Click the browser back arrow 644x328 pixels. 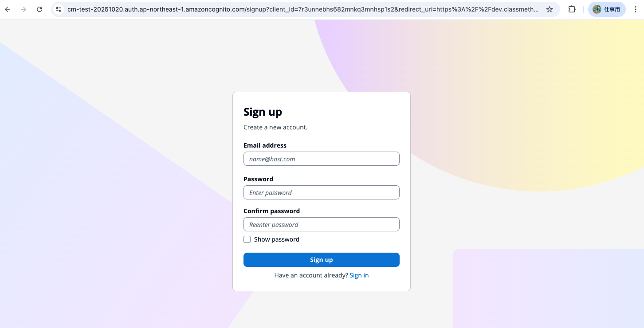[x=8, y=9]
